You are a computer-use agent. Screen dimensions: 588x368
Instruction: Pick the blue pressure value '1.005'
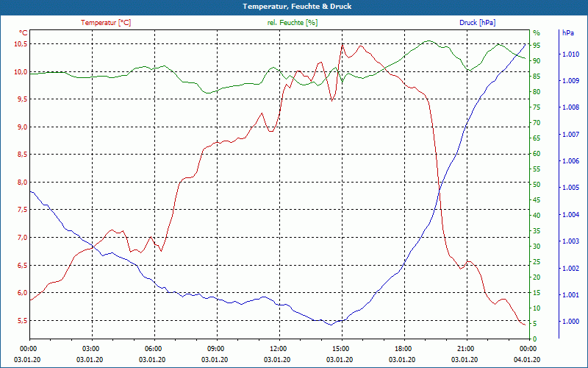pyautogui.click(x=570, y=188)
